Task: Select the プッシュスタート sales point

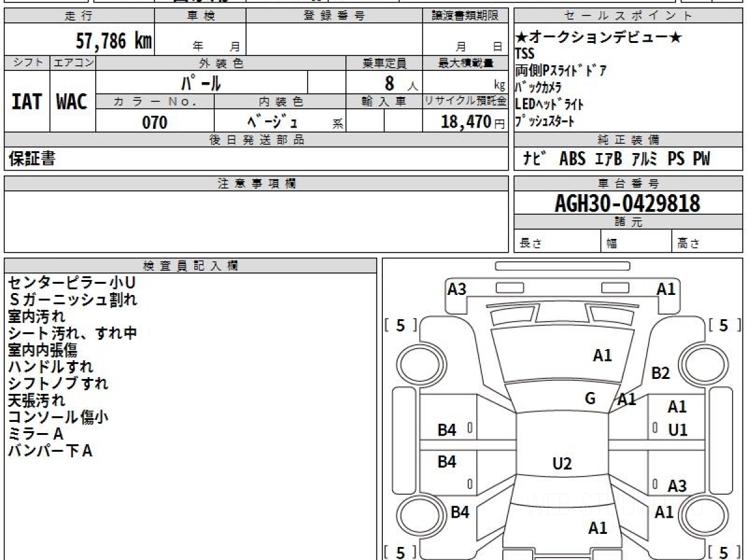Action: 545,121
